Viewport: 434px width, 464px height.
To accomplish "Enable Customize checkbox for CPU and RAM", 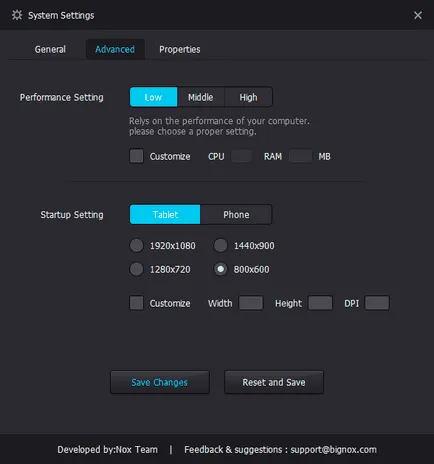I will [x=136, y=156].
